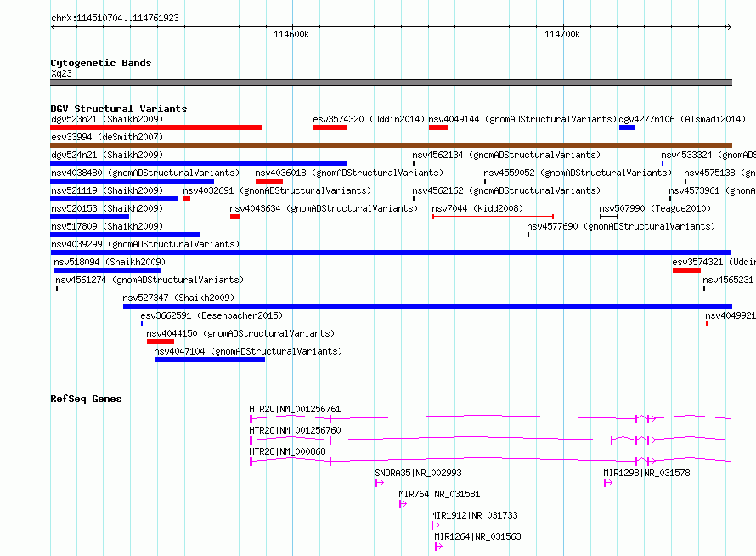Click the nsv521119 (Shaikh2009) blue bar
Screen dimensions: 756x556
pyautogui.click(x=114, y=199)
